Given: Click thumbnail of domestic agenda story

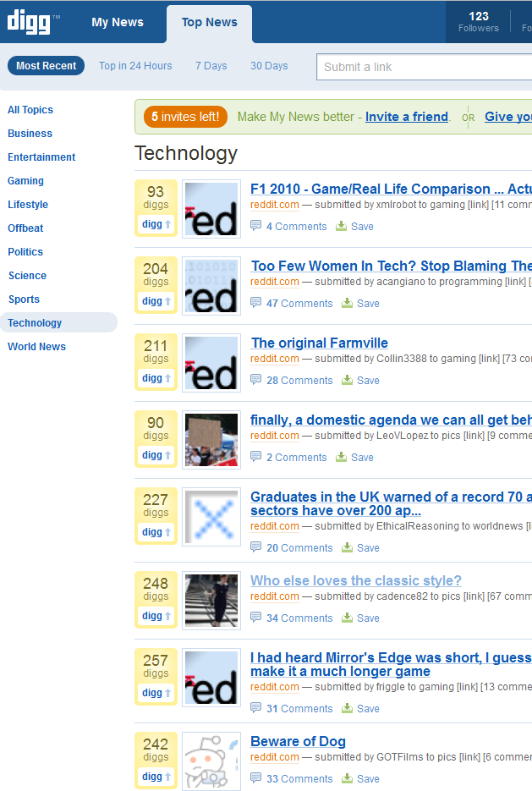Looking at the screenshot, I should pyautogui.click(x=211, y=440).
